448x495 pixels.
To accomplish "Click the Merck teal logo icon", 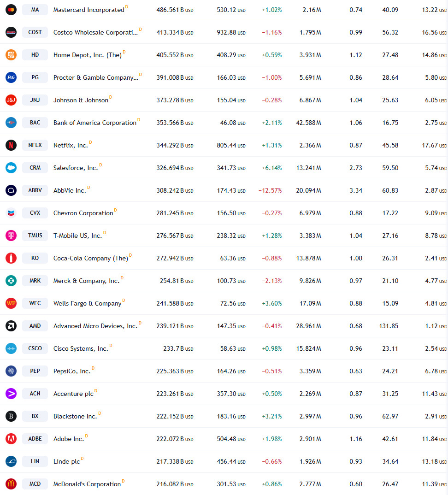I will pyautogui.click(x=11, y=281).
